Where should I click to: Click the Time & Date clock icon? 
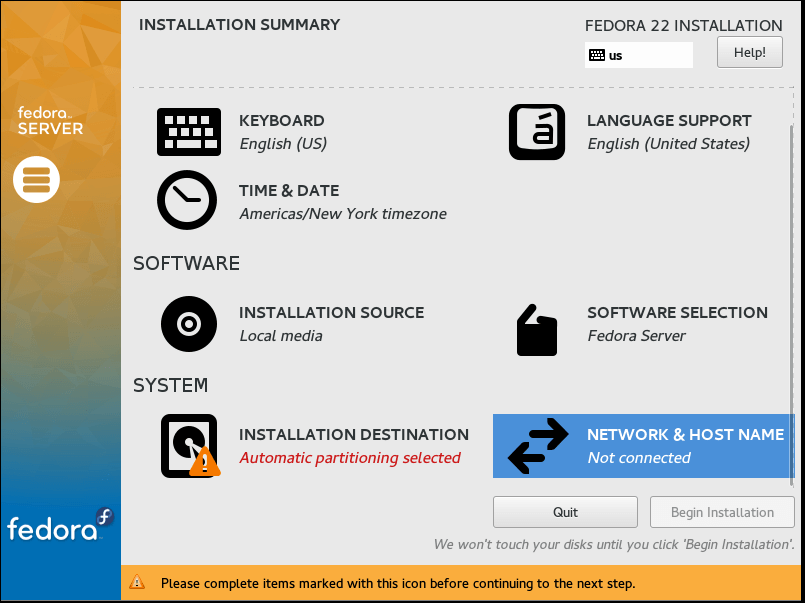(187, 200)
